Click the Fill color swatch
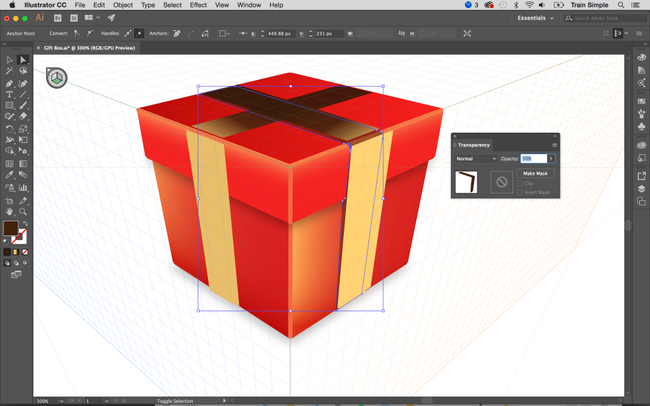 11,229
